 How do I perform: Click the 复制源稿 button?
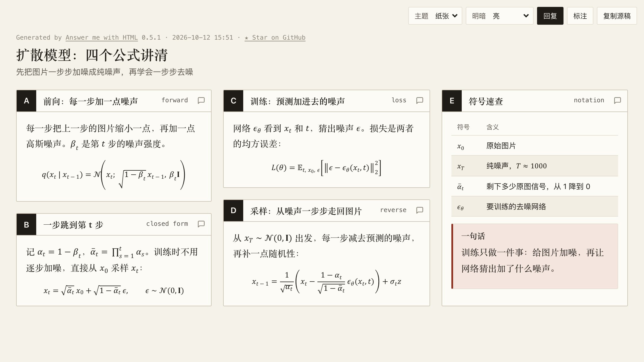[x=617, y=16]
